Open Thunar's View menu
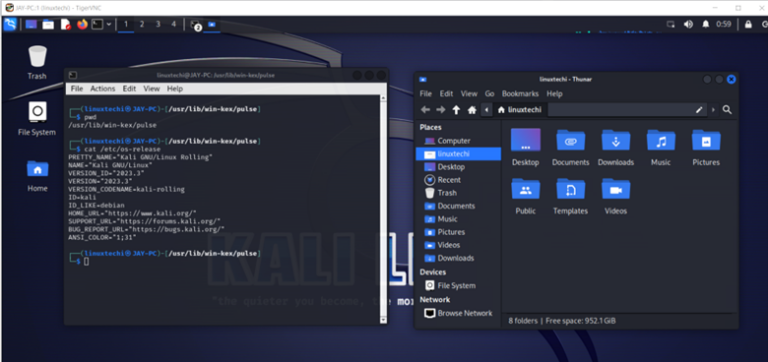768x362 pixels. [x=469, y=94]
